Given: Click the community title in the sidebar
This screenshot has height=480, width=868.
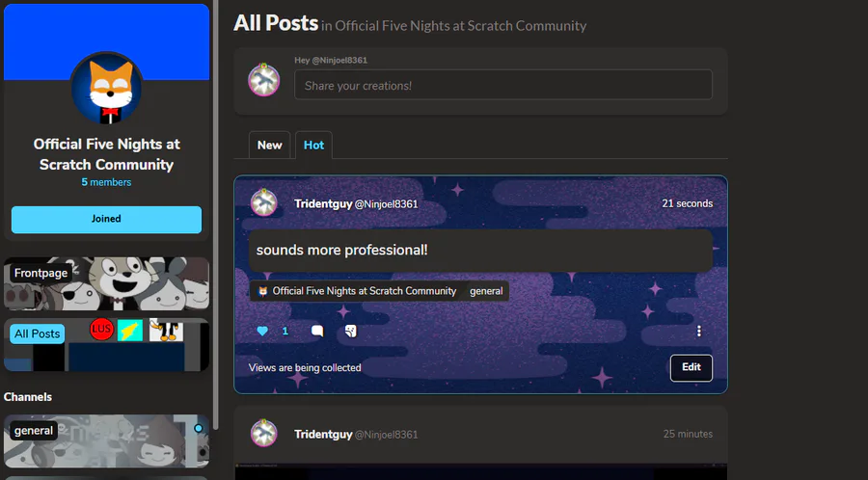Looking at the screenshot, I should click(x=106, y=154).
